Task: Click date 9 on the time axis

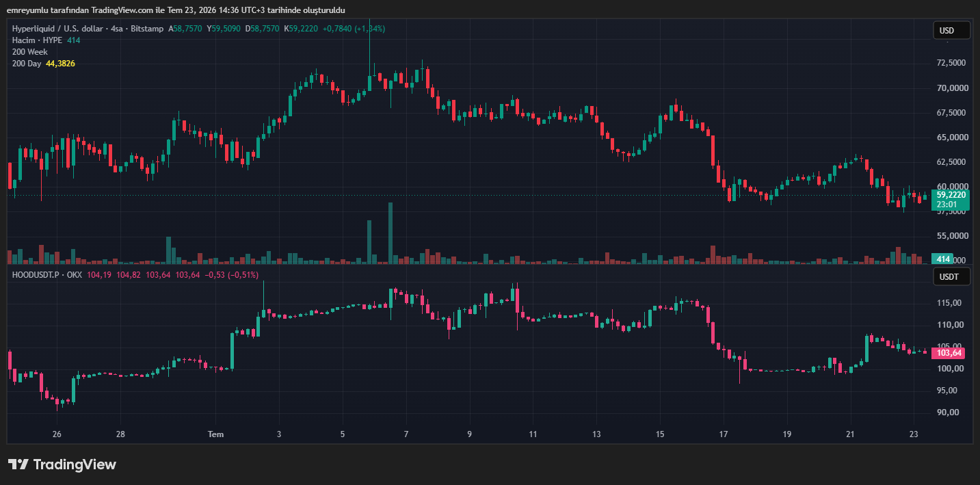Action: [x=469, y=434]
